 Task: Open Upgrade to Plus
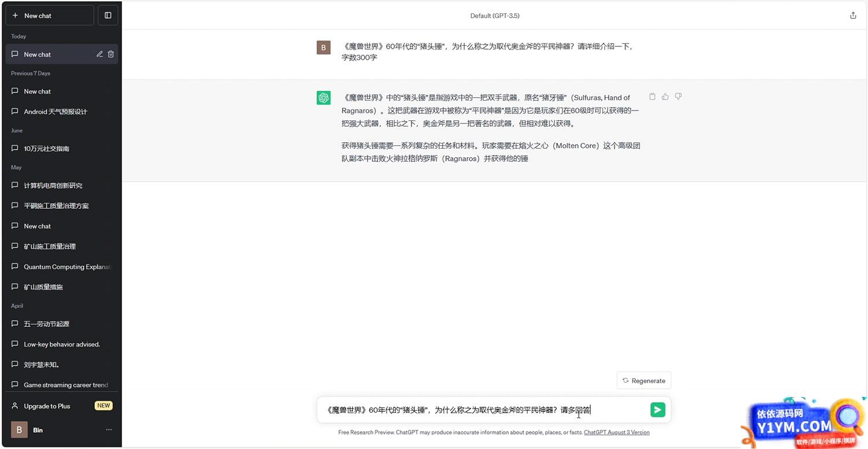(x=62, y=406)
